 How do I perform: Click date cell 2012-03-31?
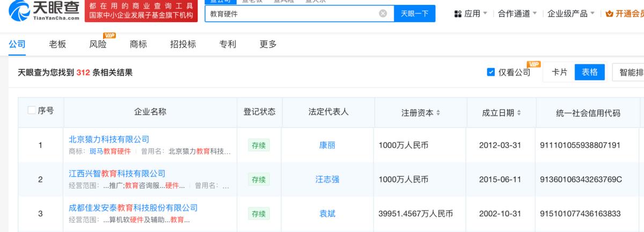(501, 145)
